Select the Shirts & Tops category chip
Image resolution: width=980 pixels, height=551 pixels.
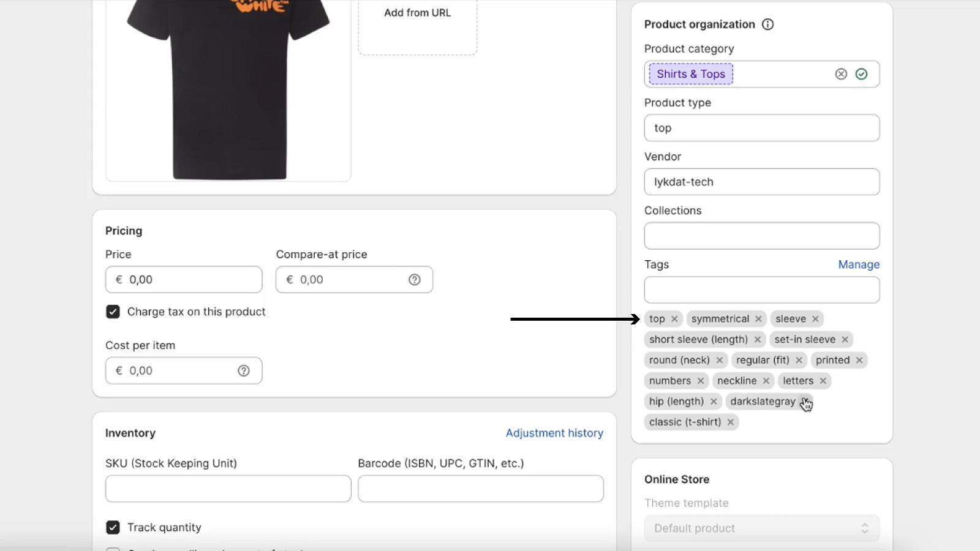[x=691, y=74]
